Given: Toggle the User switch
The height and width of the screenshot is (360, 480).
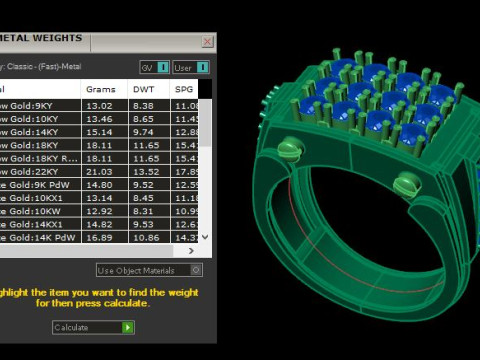Looking at the screenshot, I should pyautogui.click(x=191, y=67).
